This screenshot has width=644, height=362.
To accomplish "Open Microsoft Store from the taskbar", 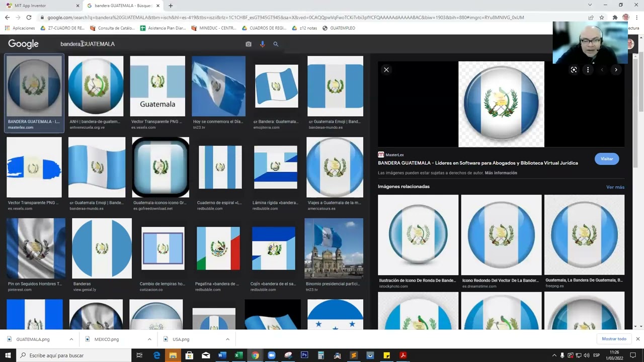I will click(x=189, y=355).
